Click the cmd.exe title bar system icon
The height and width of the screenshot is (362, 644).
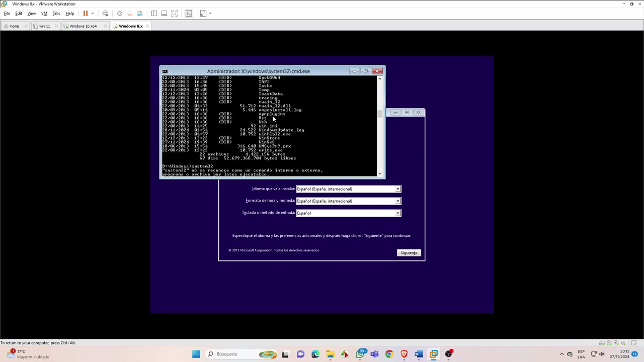click(x=165, y=71)
